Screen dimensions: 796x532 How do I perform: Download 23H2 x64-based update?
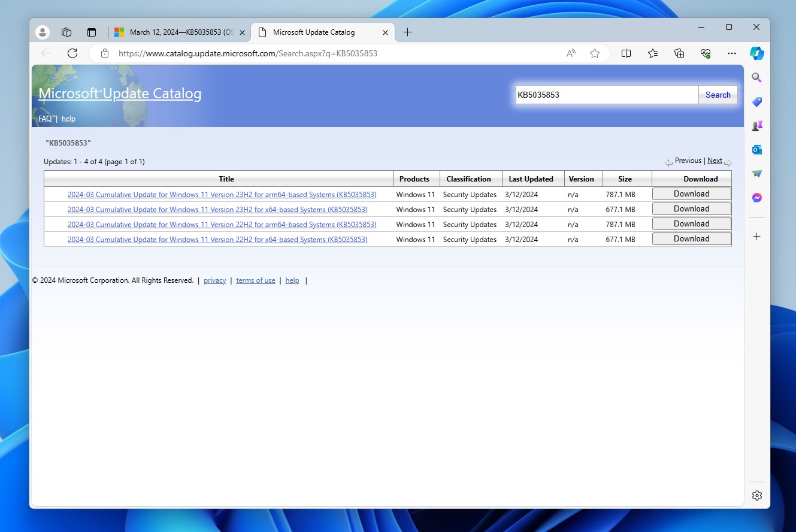[x=691, y=209]
